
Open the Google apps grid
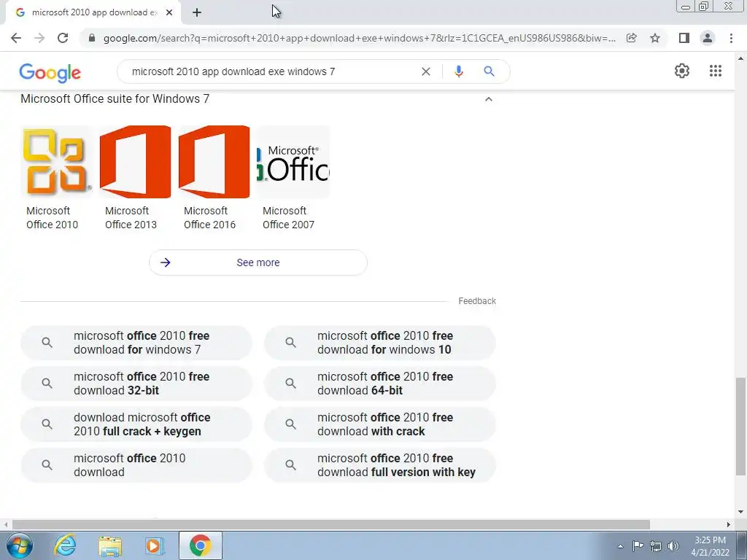click(715, 71)
